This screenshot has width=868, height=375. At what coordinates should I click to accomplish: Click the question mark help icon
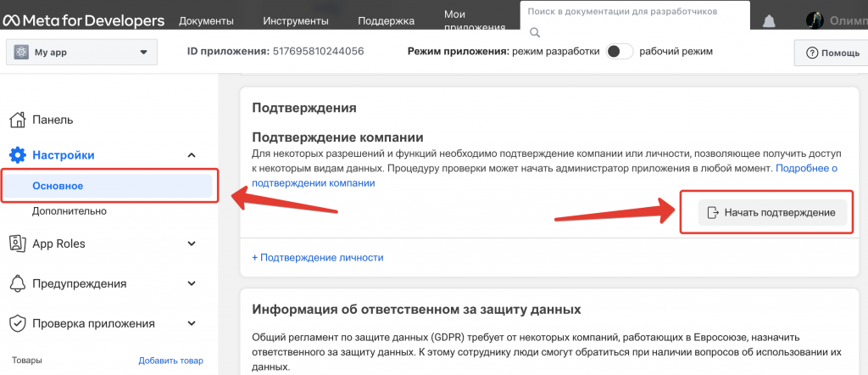coord(812,53)
